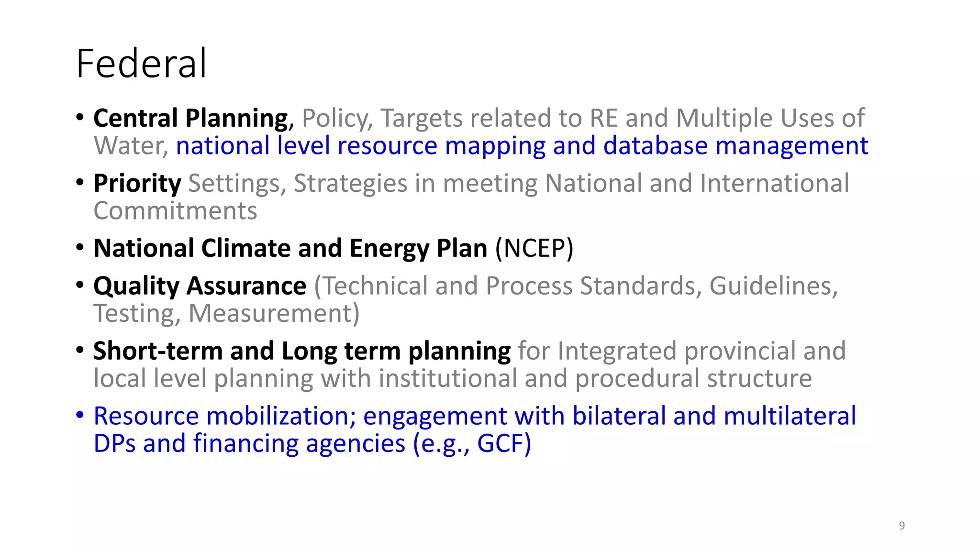980x551 pixels.
Task: Click 'bilateral and multilateral' phrase
Action: pyautogui.click(x=714, y=416)
